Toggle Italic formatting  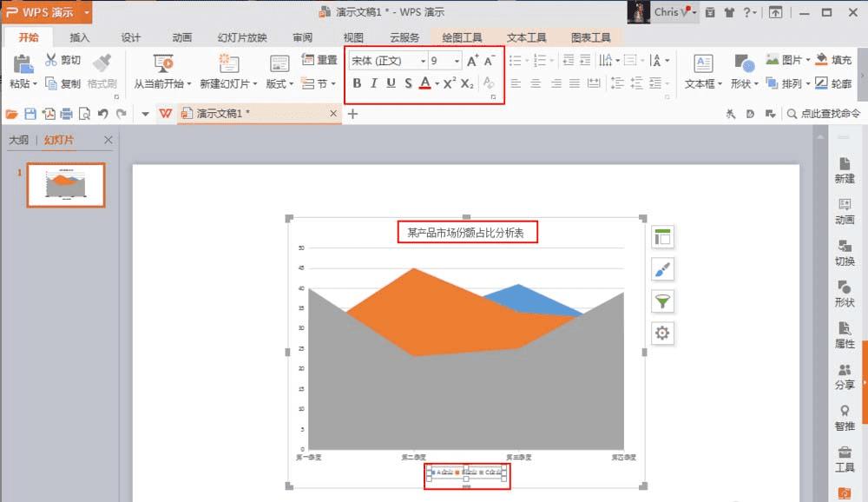[x=374, y=83]
